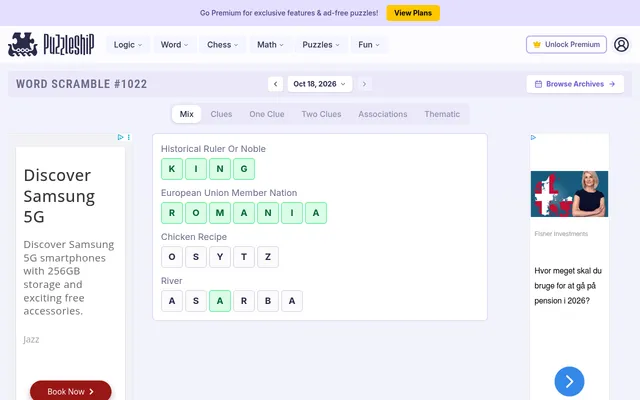The image size is (640, 400).
Task: Click the 'Fisher Investments' ad label
Action: (x=561, y=234)
